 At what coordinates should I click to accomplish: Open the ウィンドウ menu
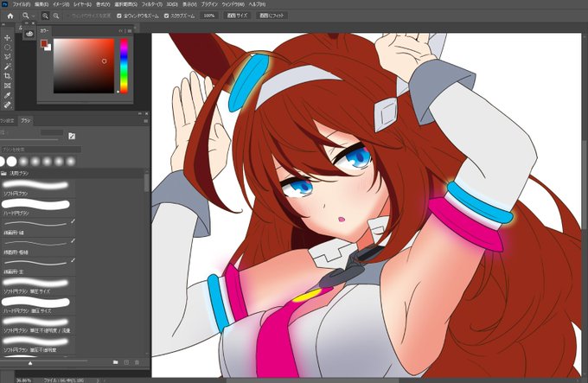point(233,4)
